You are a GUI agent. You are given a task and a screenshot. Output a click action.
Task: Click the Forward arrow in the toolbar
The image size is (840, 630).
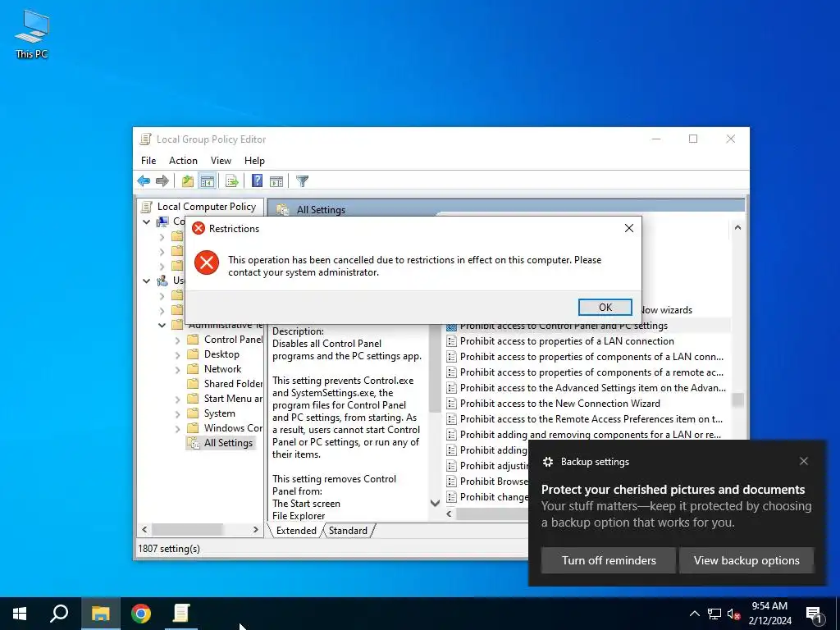(x=162, y=181)
